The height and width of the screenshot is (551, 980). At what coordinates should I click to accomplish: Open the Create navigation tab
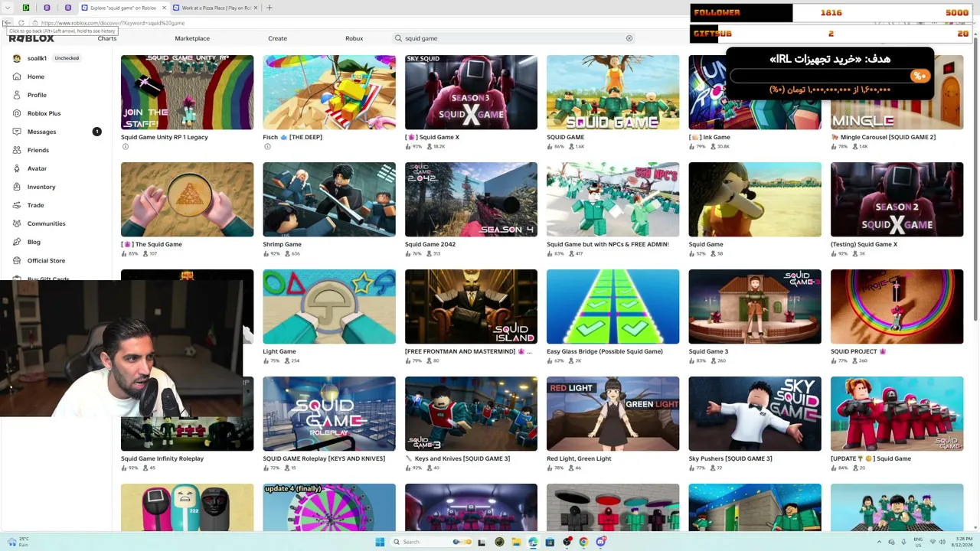278,38
